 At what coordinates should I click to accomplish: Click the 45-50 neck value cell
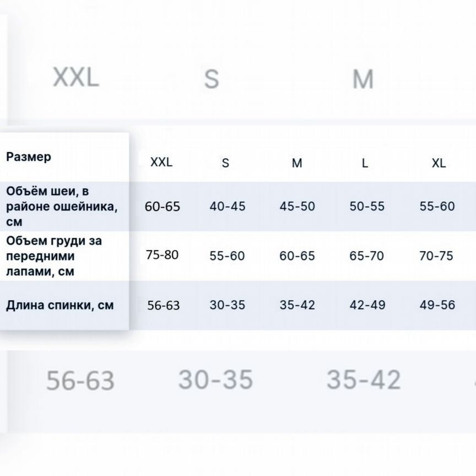pyautogui.click(x=297, y=207)
